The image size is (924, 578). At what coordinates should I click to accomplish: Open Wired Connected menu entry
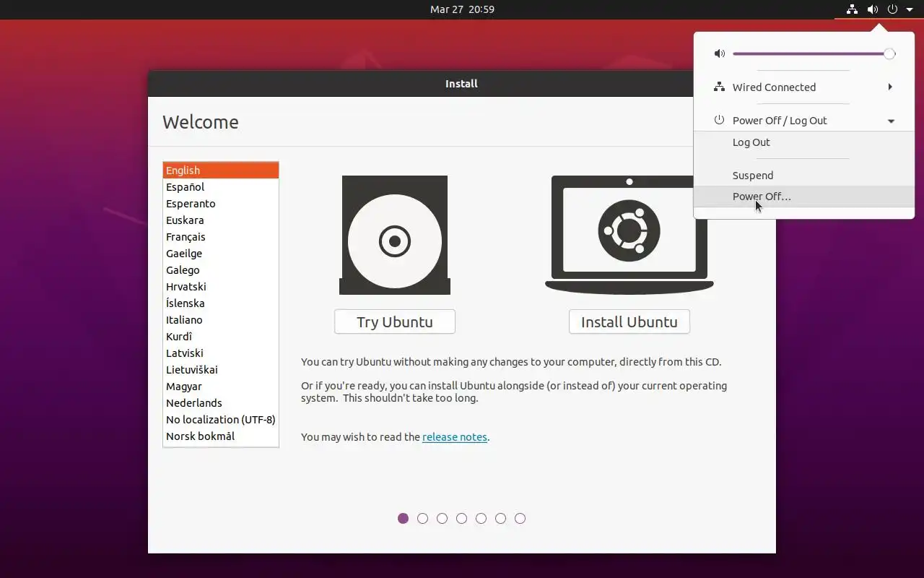pyautogui.click(x=804, y=87)
